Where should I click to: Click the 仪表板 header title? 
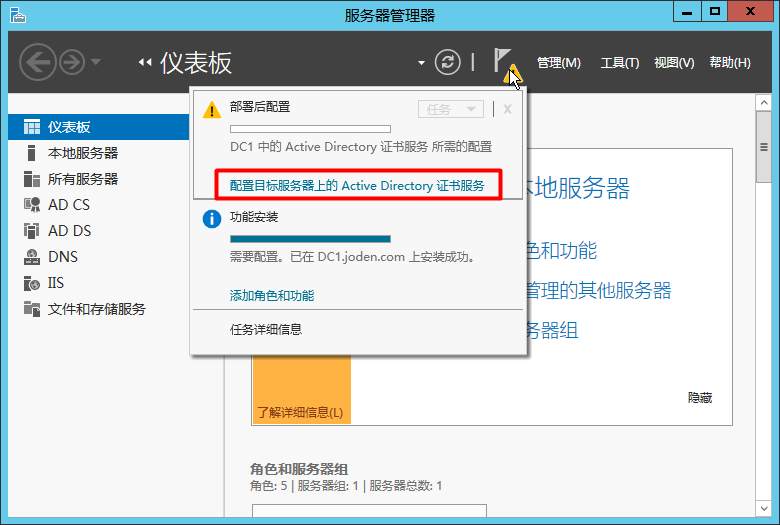tap(196, 63)
